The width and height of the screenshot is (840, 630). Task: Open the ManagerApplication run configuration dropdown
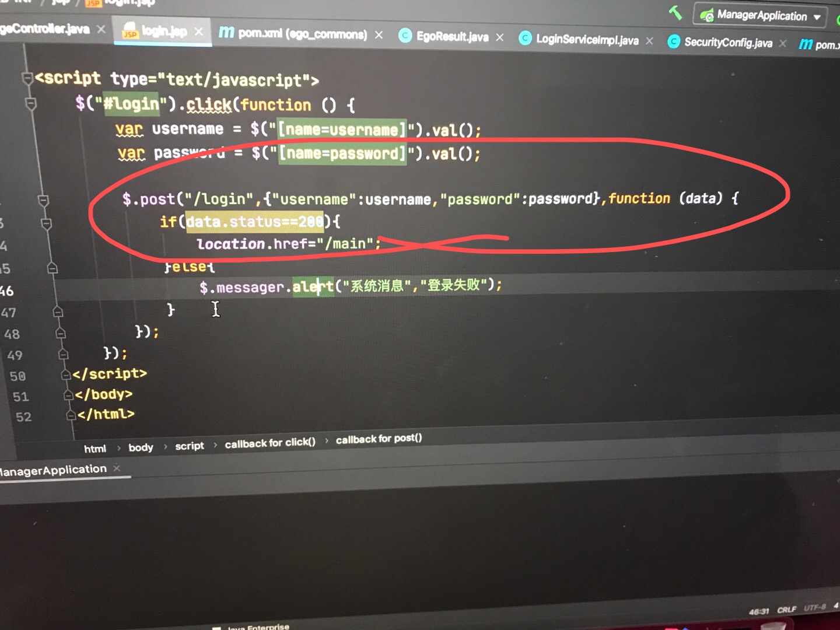(x=761, y=16)
